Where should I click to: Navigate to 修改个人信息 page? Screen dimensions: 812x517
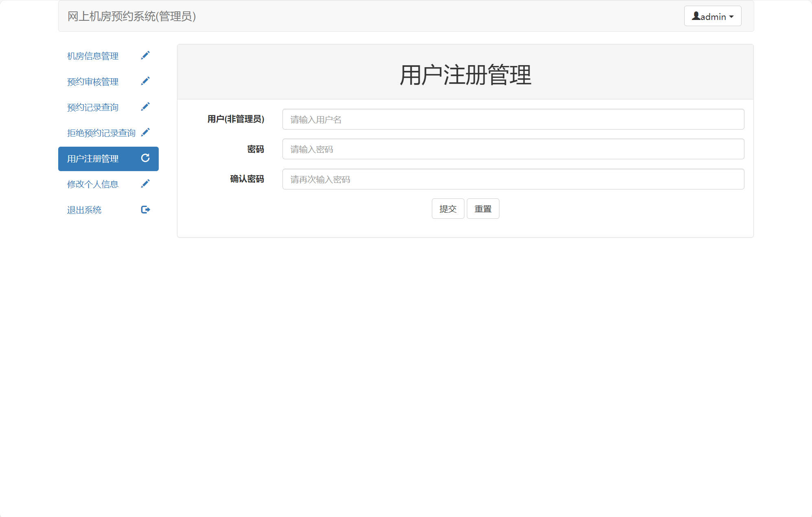pos(92,184)
